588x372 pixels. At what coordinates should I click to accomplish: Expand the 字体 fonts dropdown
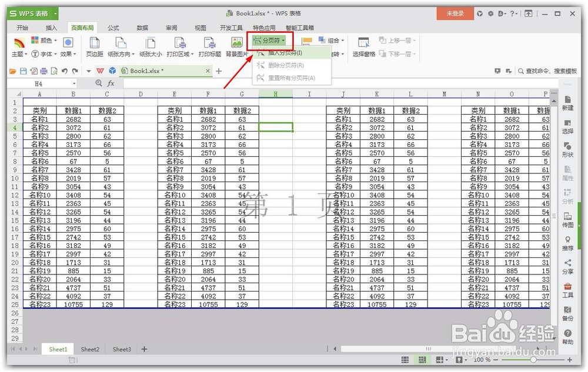tap(55, 54)
